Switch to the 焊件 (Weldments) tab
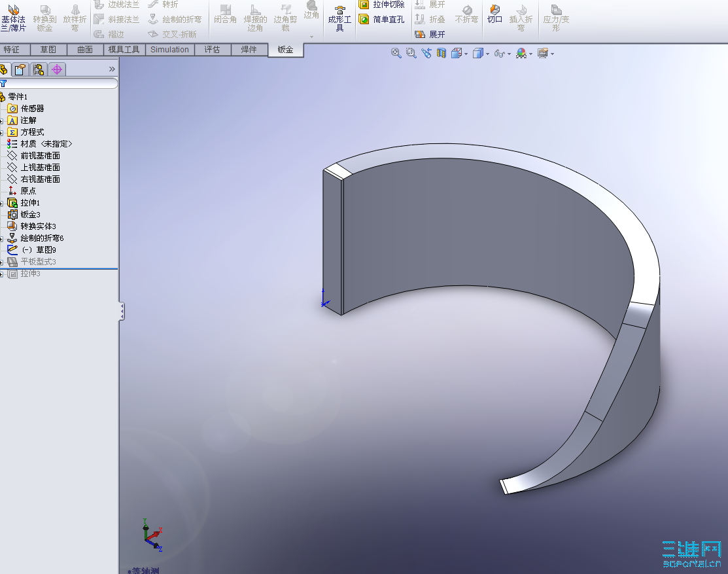The height and width of the screenshot is (574, 728). coord(249,50)
